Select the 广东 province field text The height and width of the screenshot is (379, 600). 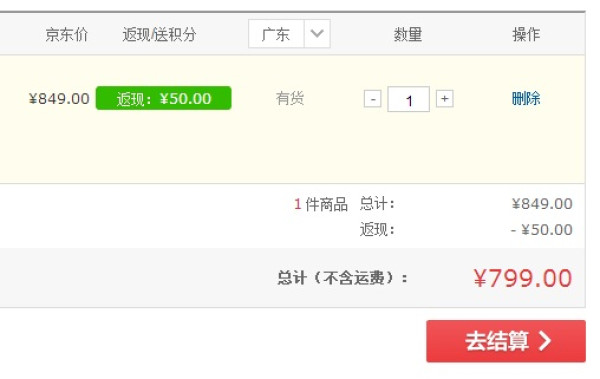click(276, 34)
